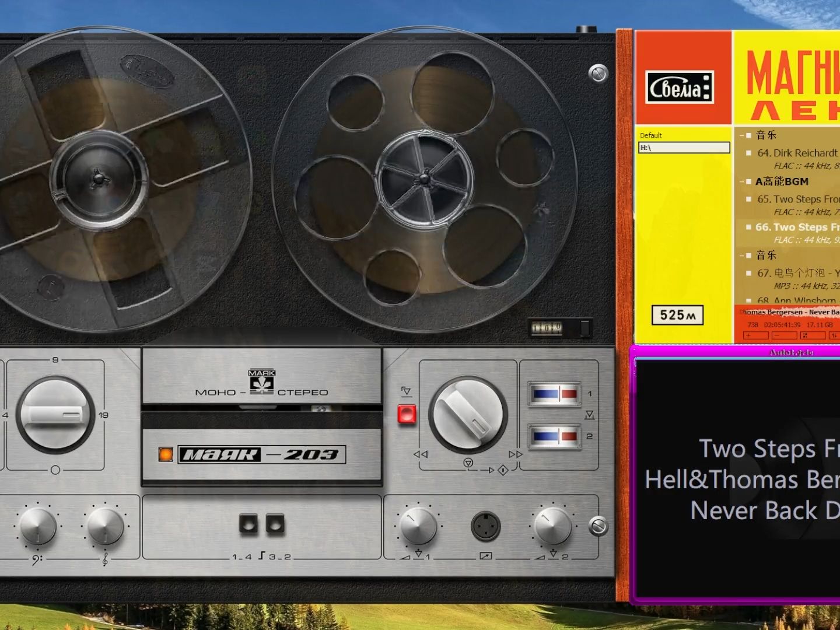This screenshot has width=840, height=630.
Task: Click the 17.11 GB size status
Action: [x=820, y=325]
